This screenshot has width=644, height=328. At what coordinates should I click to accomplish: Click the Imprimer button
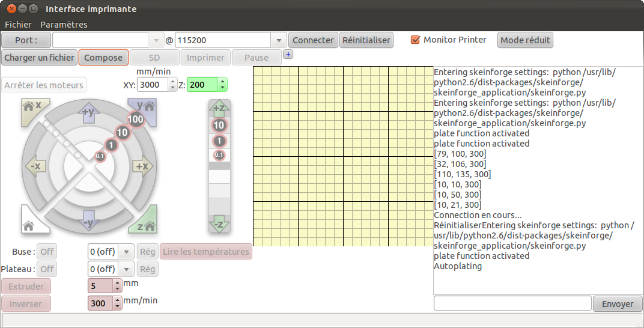206,58
